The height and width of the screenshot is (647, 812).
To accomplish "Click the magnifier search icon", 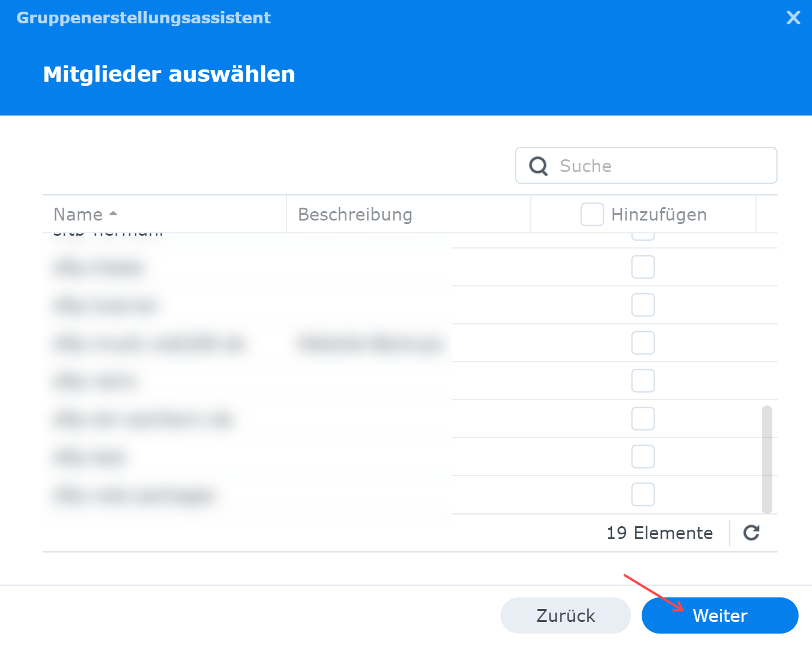I will pos(538,166).
